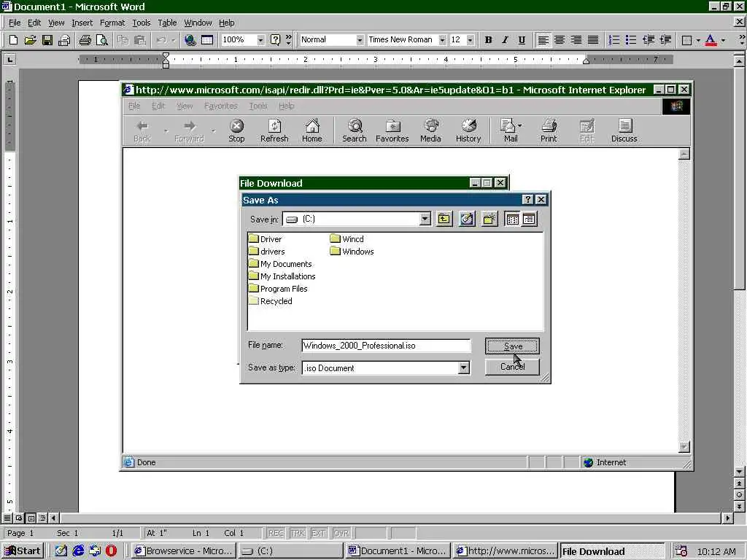Click the Print icon in Word toolbar
This screenshot has width=747, height=560.
[85, 40]
